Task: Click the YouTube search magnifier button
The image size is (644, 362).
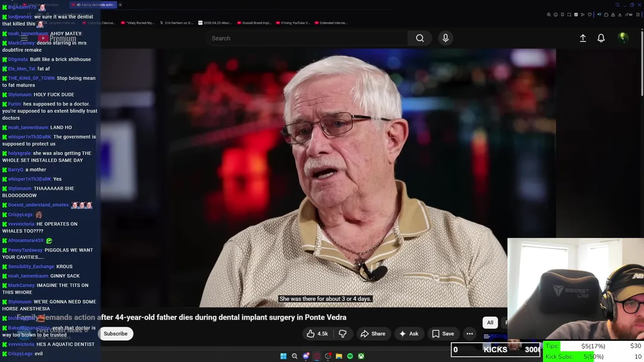Action: pyautogui.click(x=420, y=38)
